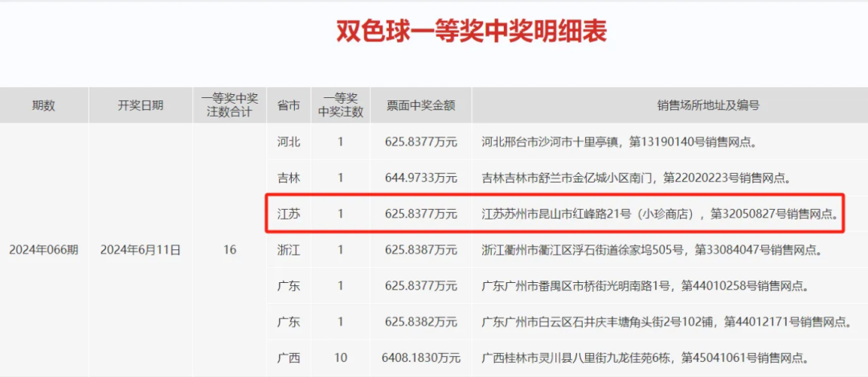Click 江苏 in the highlighted row
Viewport: 868px width, 377px height.
point(289,214)
